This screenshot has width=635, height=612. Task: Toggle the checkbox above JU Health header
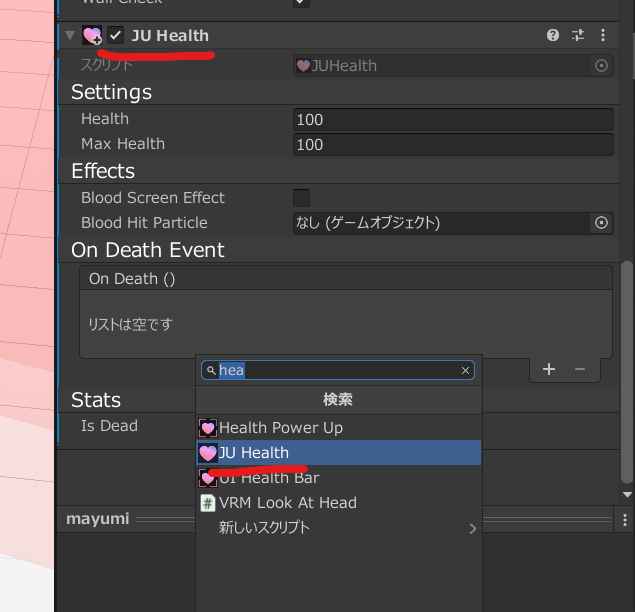point(301,3)
